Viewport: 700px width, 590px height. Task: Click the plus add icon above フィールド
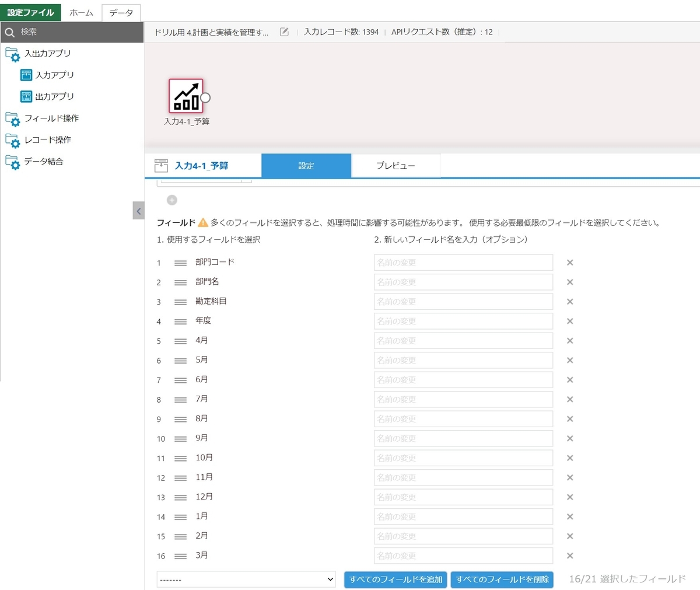pyautogui.click(x=172, y=200)
